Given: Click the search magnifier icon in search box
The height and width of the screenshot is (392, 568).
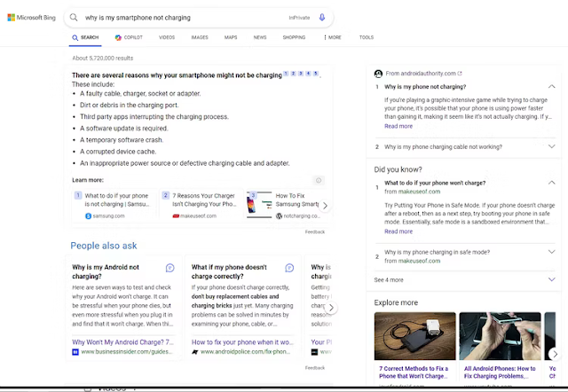Looking at the screenshot, I should tap(74, 18).
